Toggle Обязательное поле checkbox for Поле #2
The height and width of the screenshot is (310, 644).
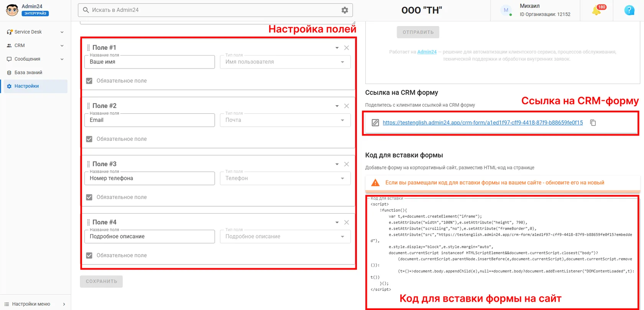pyautogui.click(x=89, y=139)
